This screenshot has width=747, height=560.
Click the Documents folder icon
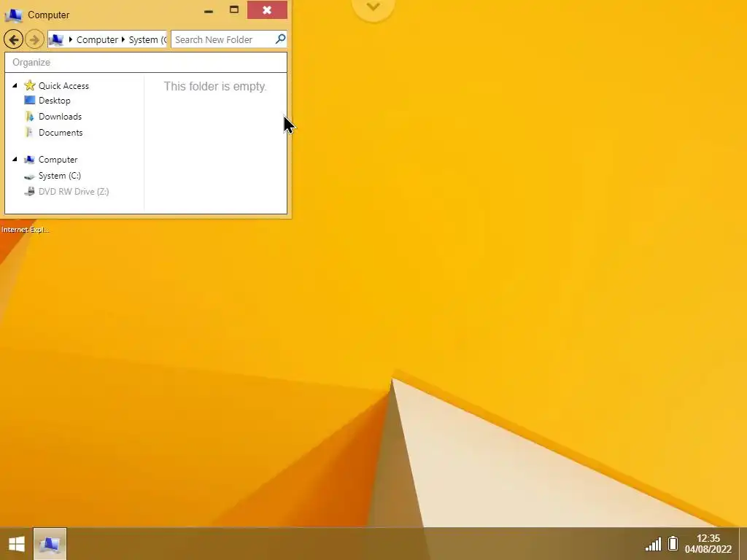29,132
